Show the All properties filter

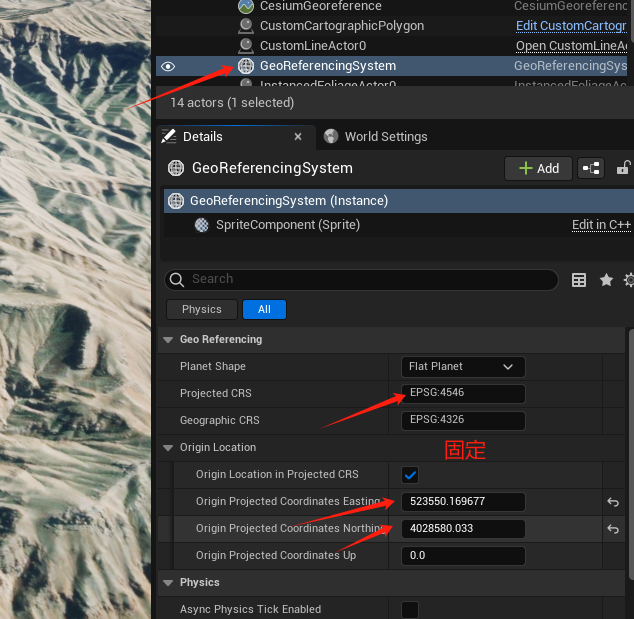pos(264,309)
